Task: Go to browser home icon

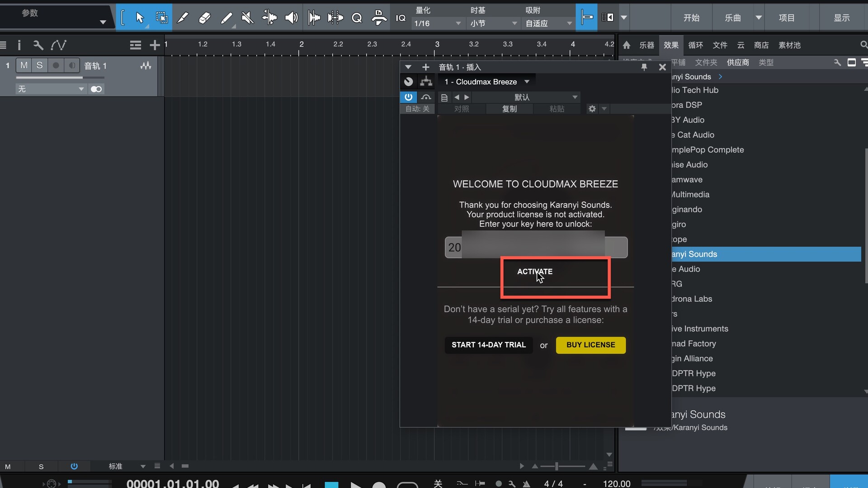Action: point(627,45)
